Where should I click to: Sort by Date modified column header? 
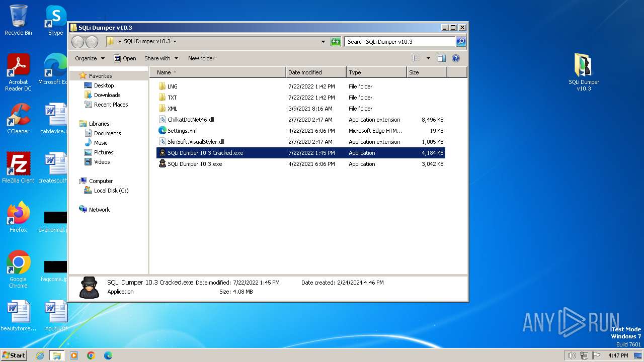click(316, 72)
